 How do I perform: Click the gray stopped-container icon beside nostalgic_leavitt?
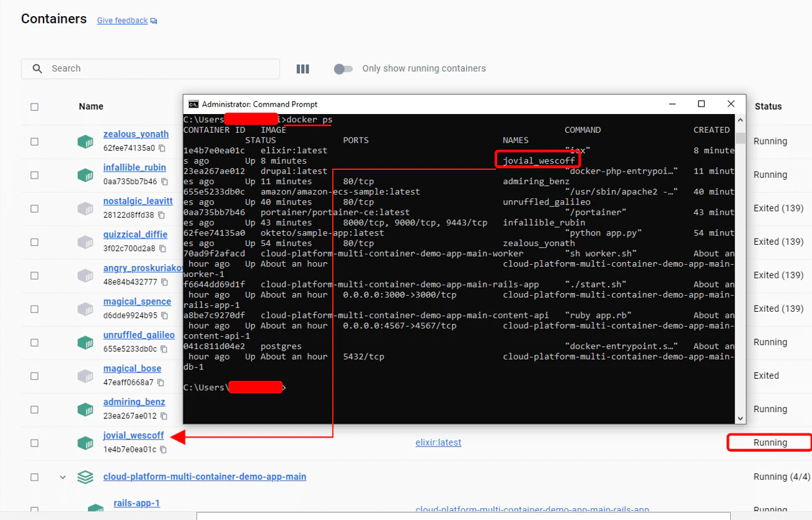click(85, 208)
